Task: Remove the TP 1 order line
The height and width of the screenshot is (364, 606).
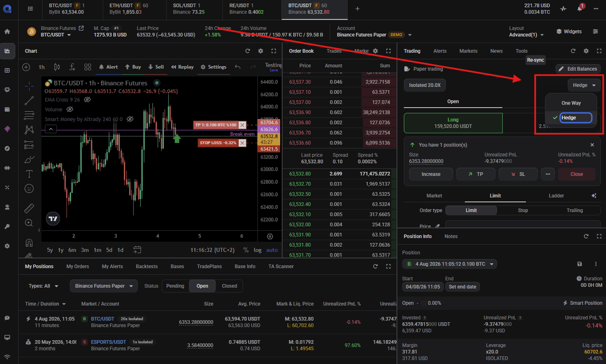Action: (242, 125)
